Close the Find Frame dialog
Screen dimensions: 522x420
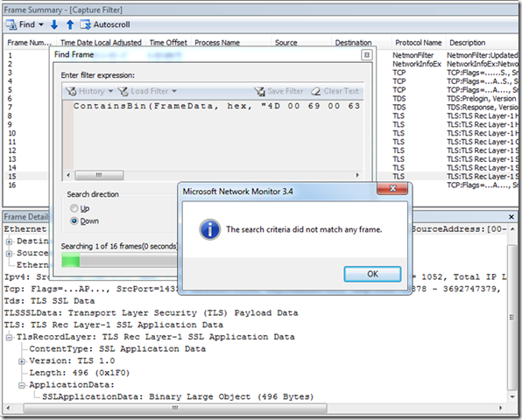367,55
